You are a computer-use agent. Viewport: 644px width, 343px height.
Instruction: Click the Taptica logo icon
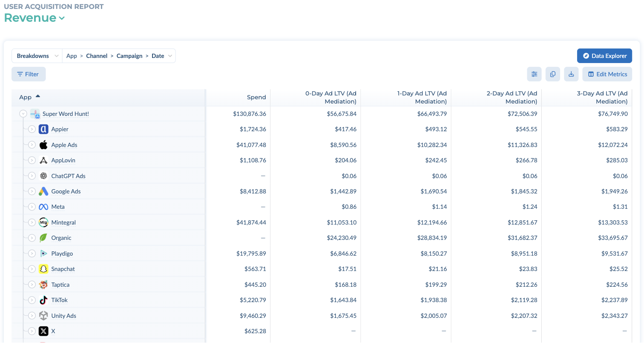click(43, 285)
